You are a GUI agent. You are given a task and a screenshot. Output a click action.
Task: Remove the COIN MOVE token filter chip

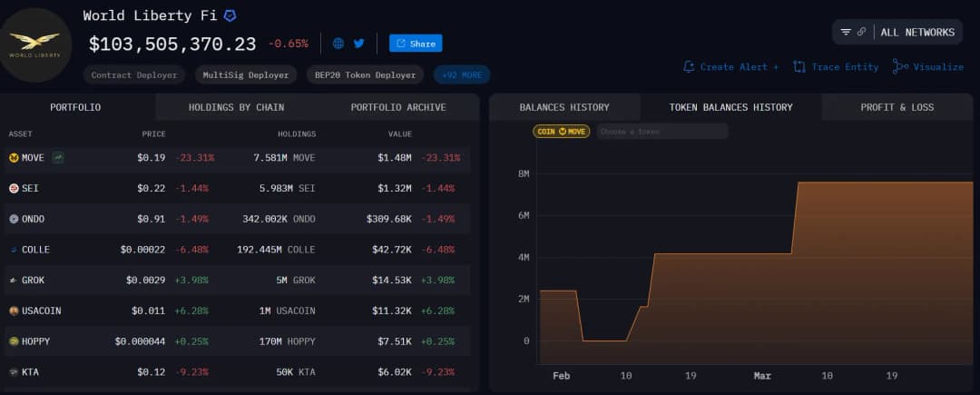(561, 132)
